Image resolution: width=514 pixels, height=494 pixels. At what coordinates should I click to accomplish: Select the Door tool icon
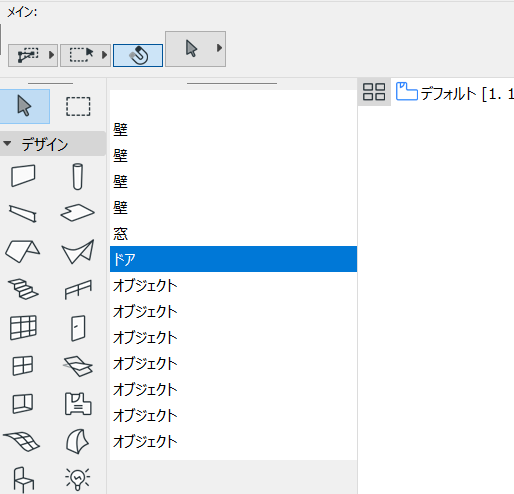point(78,328)
